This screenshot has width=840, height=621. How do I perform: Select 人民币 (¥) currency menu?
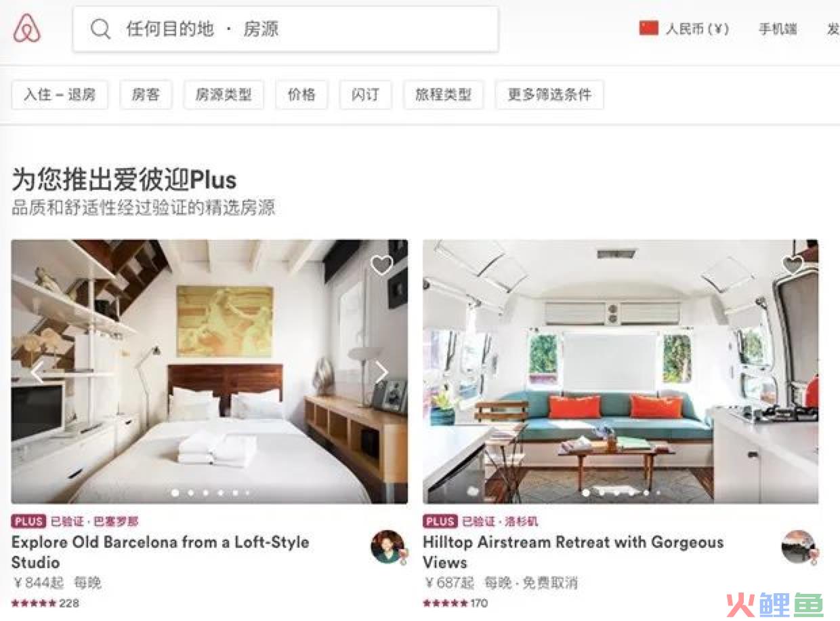pyautogui.click(x=697, y=29)
